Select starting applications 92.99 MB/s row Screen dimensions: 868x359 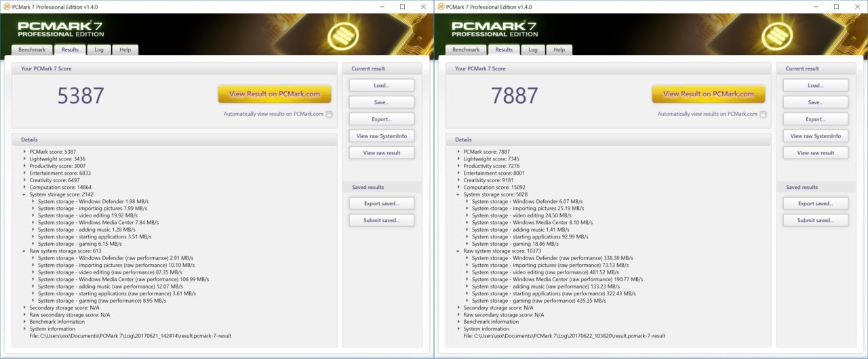(x=530, y=237)
